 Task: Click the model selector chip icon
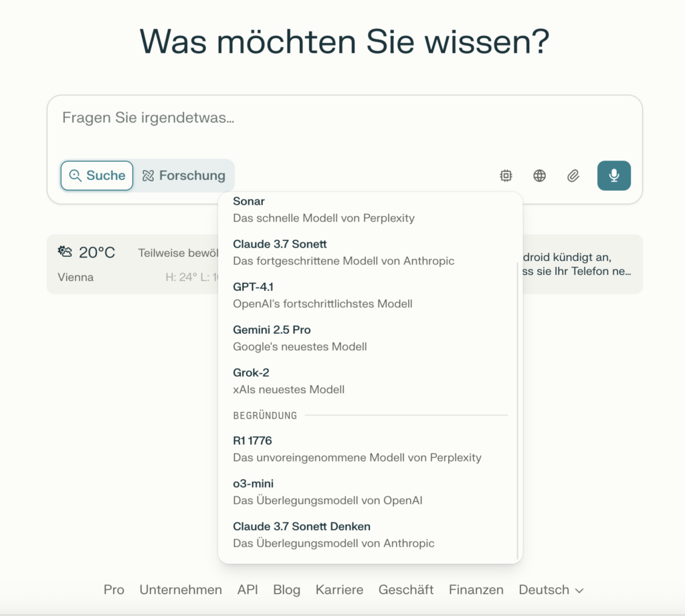tap(506, 176)
